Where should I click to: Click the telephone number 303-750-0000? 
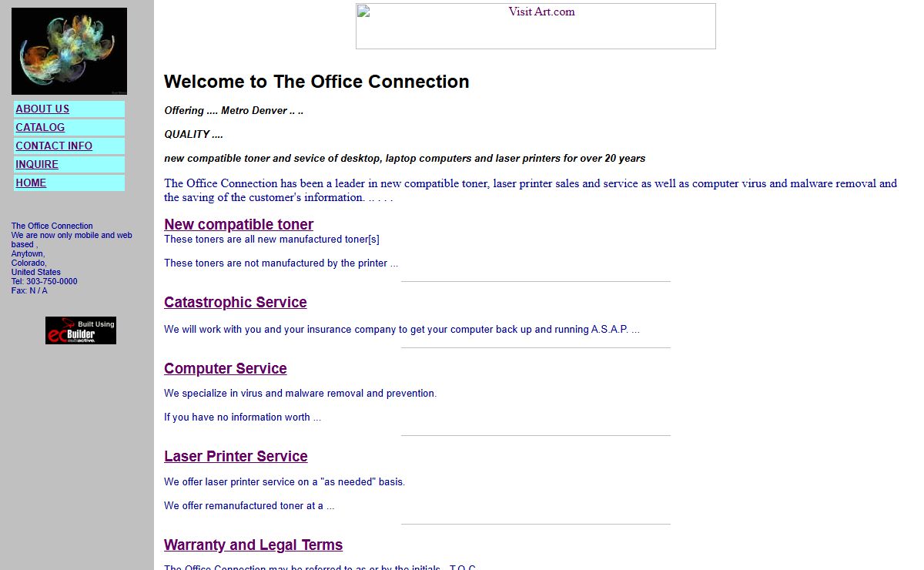(x=52, y=282)
